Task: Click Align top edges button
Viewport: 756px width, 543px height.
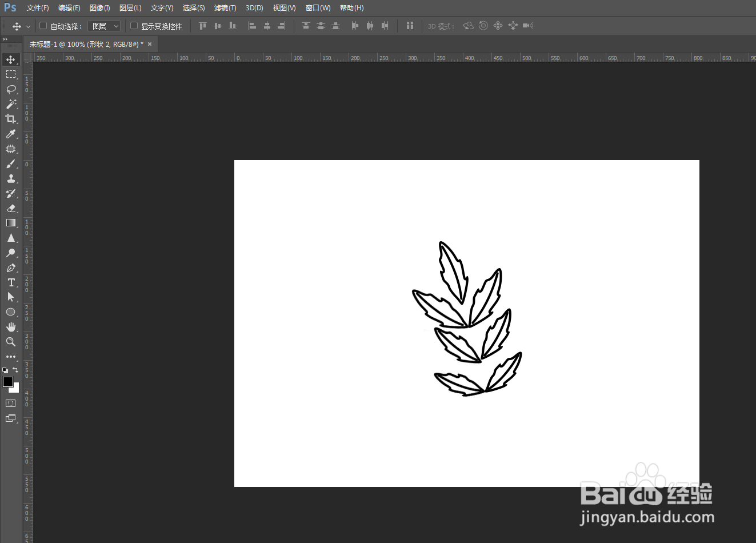Action: (x=202, y=26)
